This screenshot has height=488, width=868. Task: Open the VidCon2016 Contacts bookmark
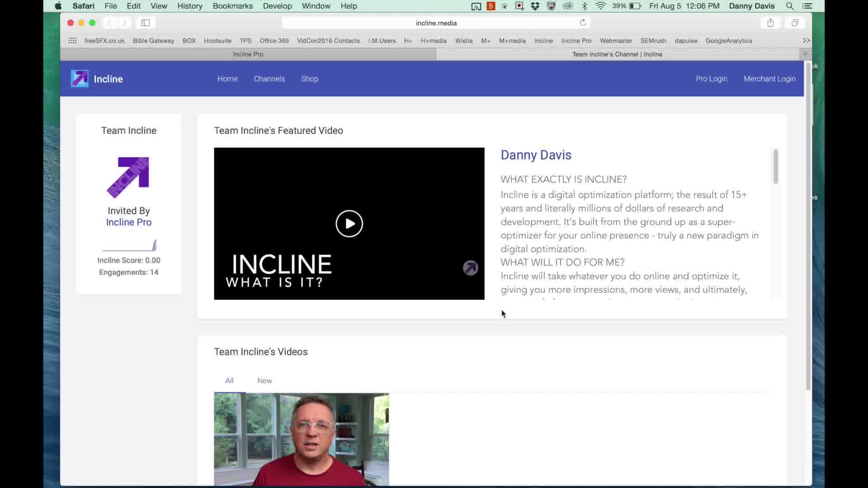pos(329,41)
